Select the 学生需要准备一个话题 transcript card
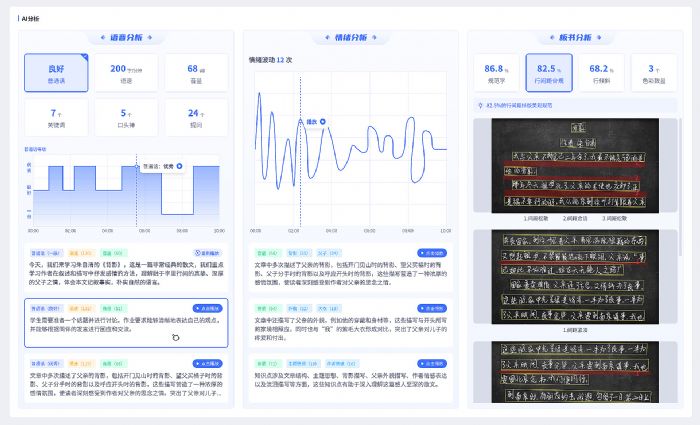This screenshot has width=700, height=425. [126, 323]
